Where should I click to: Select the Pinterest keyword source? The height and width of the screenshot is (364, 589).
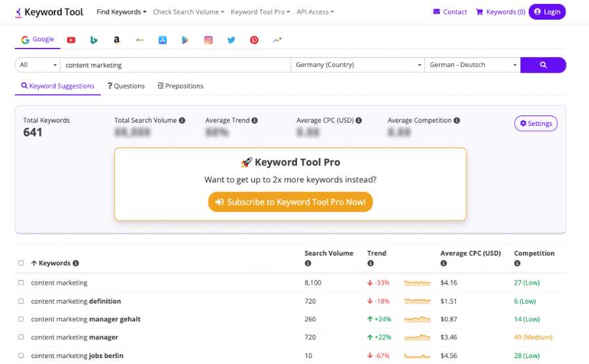254,40
